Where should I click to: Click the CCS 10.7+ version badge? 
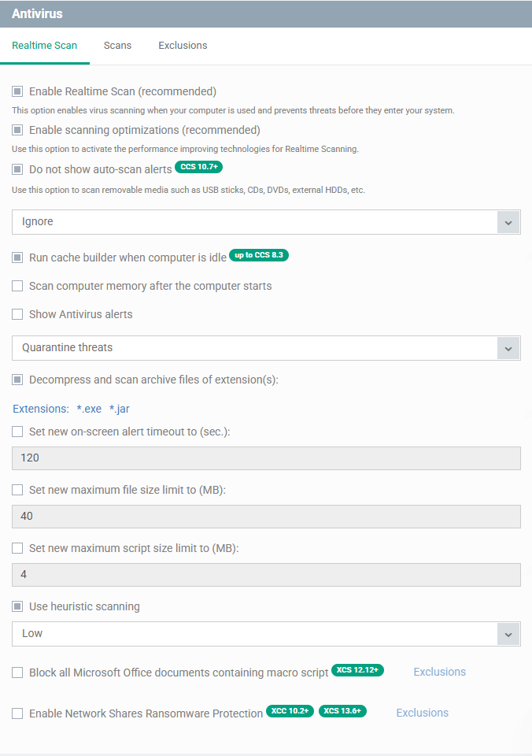coord(199,167)
